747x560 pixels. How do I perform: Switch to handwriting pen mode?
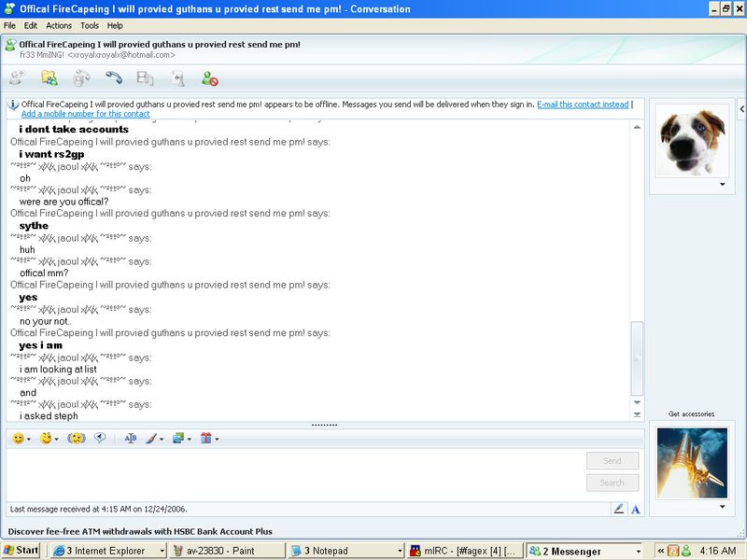619,509
